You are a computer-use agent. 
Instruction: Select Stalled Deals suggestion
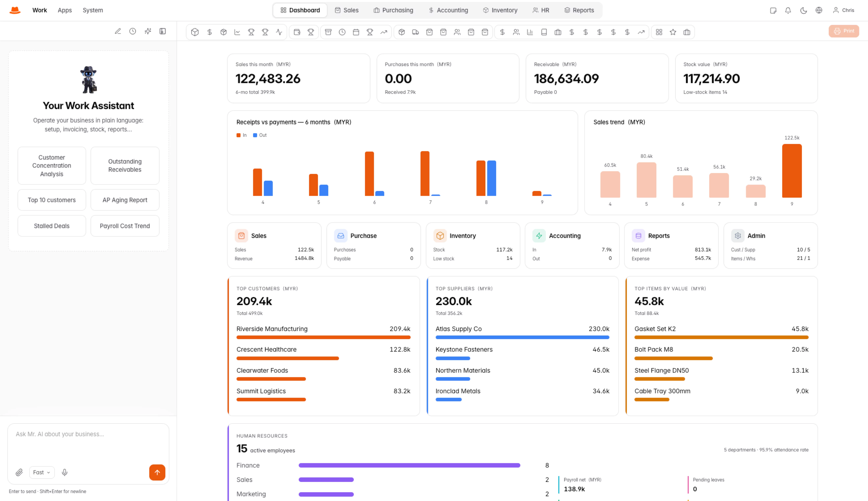[x=52, y=226]
